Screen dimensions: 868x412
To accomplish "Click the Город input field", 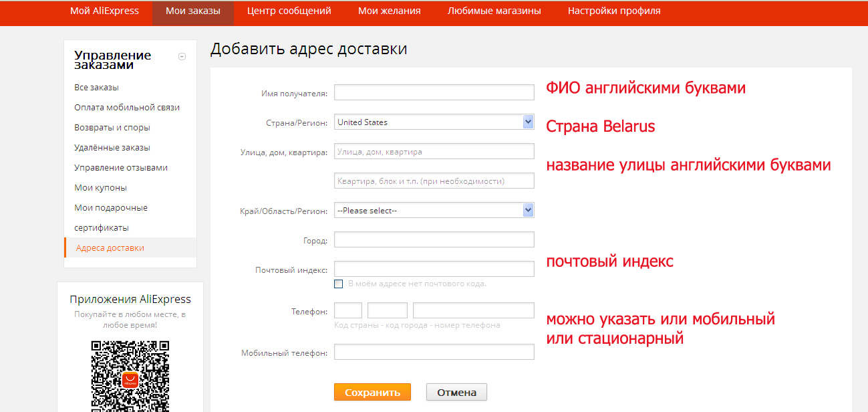I will click(434, 239).
